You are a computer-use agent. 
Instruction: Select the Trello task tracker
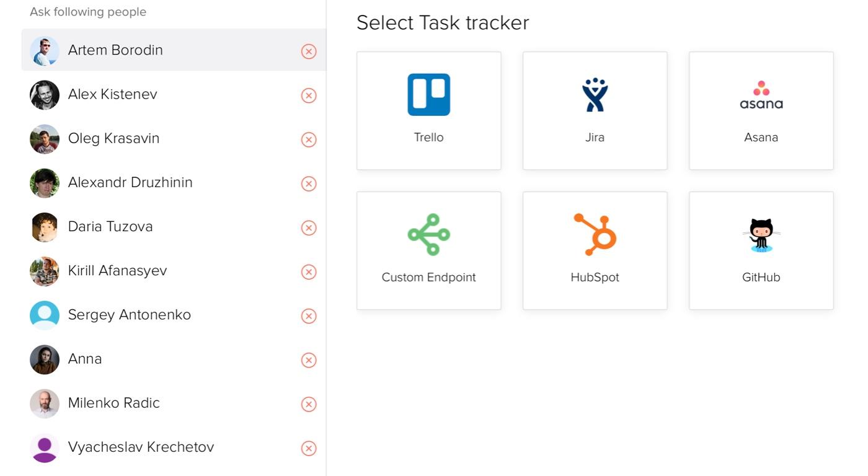(x=428, y=110)
